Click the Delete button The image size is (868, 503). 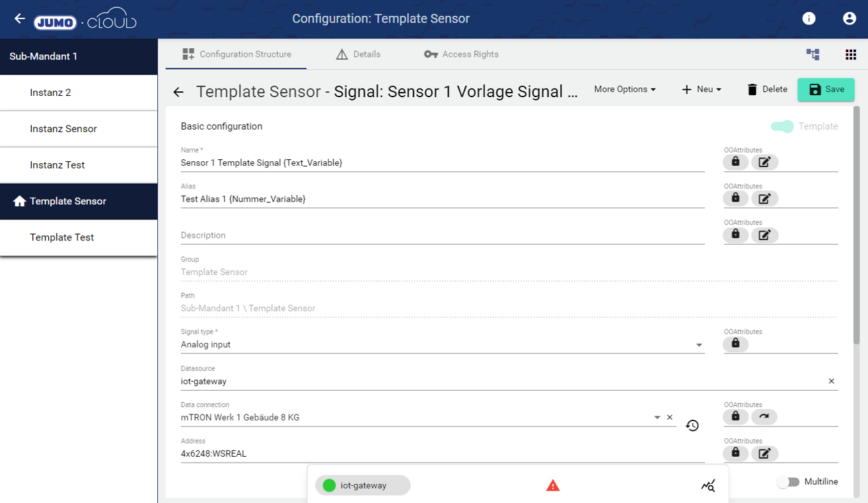pyautogui.click(x=767, y=89)
